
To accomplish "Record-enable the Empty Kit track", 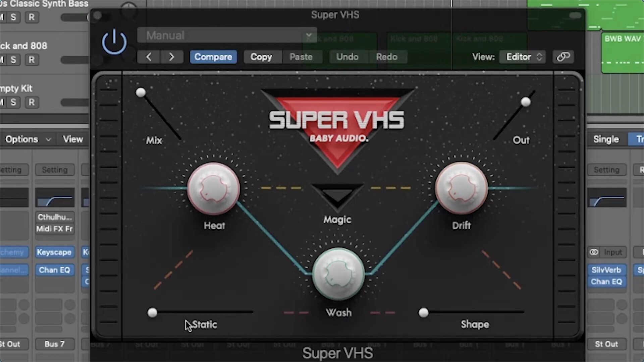I will point(32,103).
